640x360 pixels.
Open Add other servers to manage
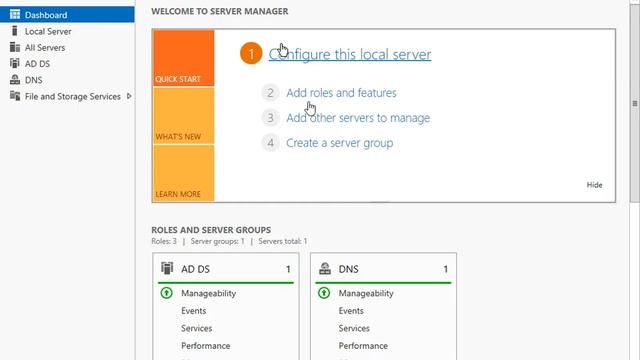click(358, 118)
